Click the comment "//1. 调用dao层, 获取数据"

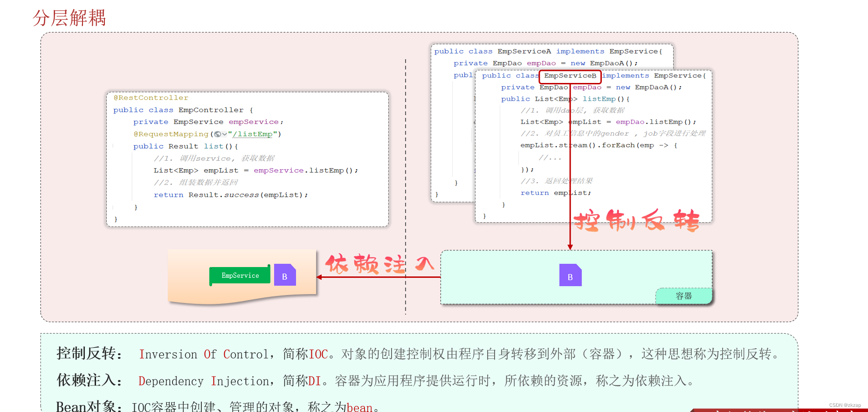pos(572,110)
